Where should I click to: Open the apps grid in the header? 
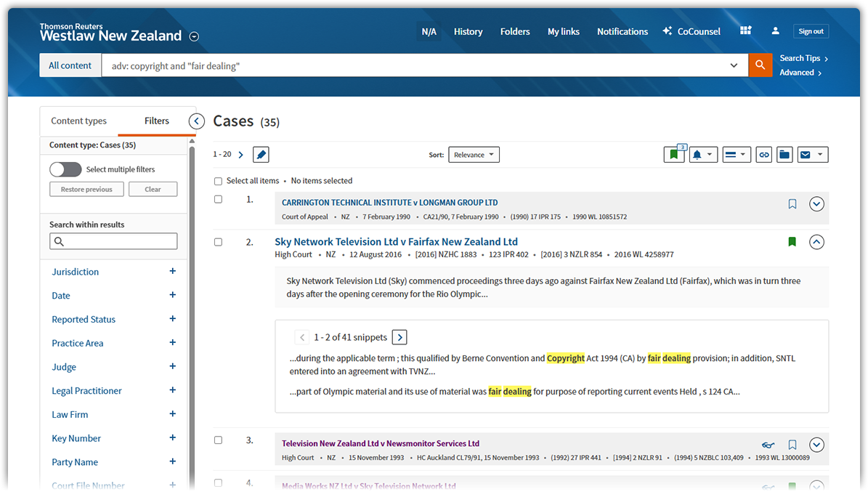[745, 31]
